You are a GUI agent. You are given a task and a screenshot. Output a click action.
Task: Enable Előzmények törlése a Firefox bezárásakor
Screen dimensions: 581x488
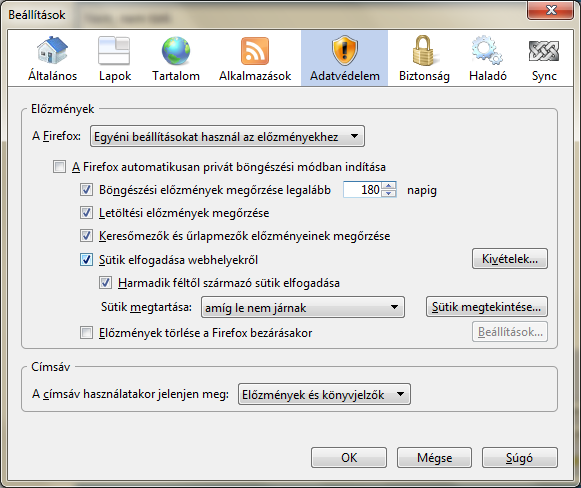(x=86, y=333)
